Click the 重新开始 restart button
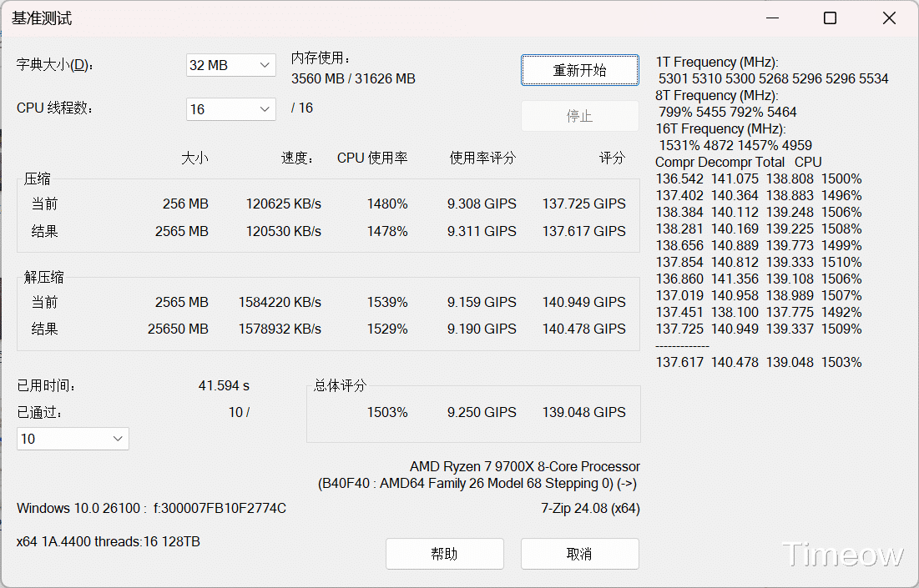The image size is (919, 588). pos(579,70)
